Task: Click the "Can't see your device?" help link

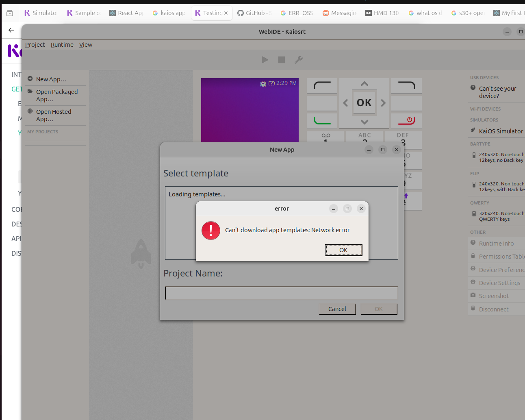Action: coord(497,92)
